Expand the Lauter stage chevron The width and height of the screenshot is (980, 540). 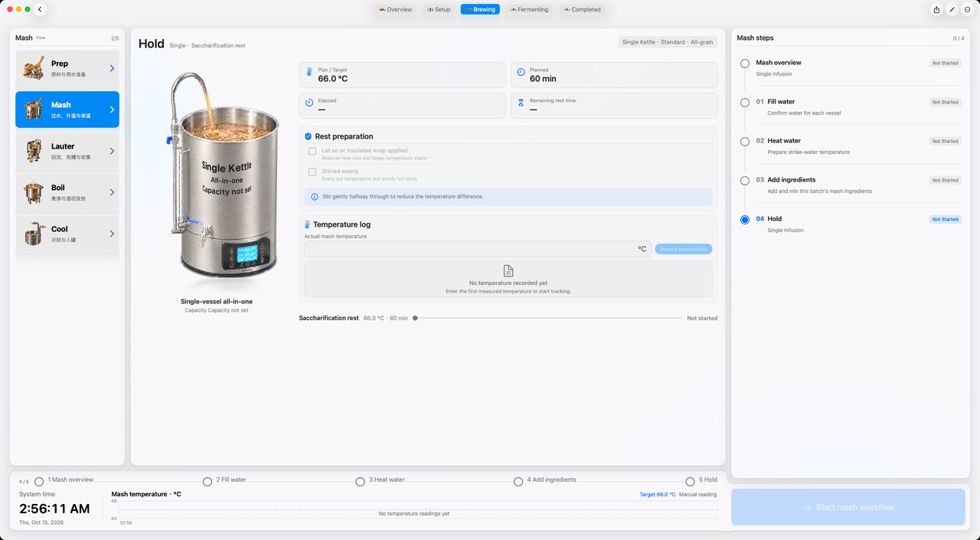[112, 151]
